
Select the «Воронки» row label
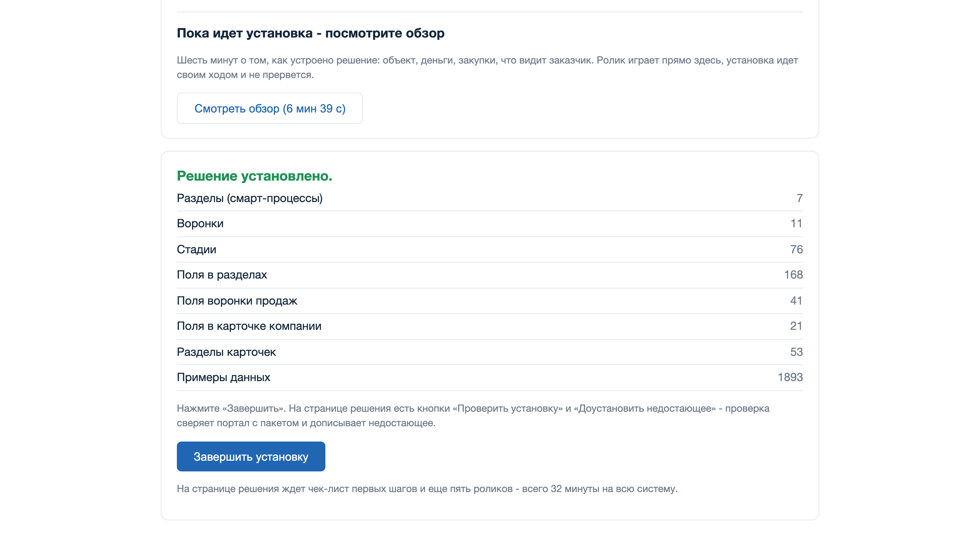pos(200,224)
